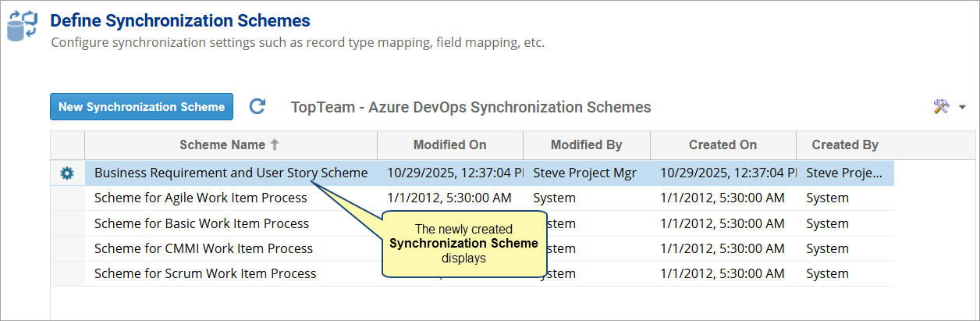980x321 pixels.
Task: Refresh the synchronization schemes list
Action: coord(257,107)
